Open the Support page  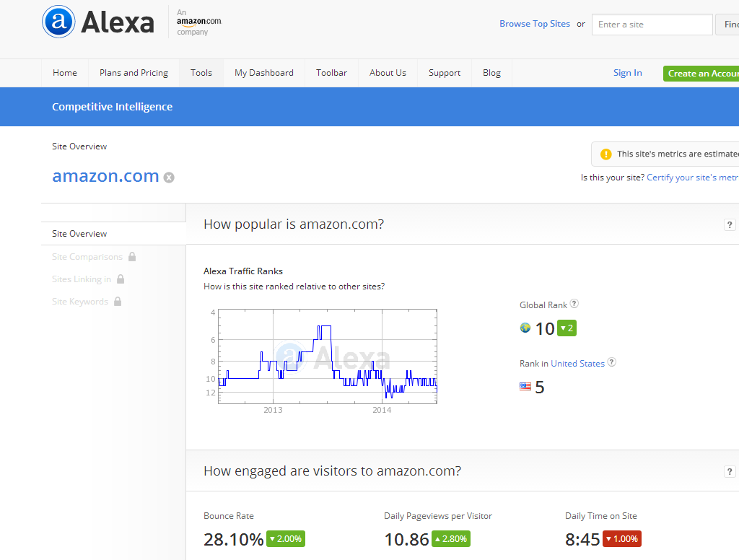(445, 73)
